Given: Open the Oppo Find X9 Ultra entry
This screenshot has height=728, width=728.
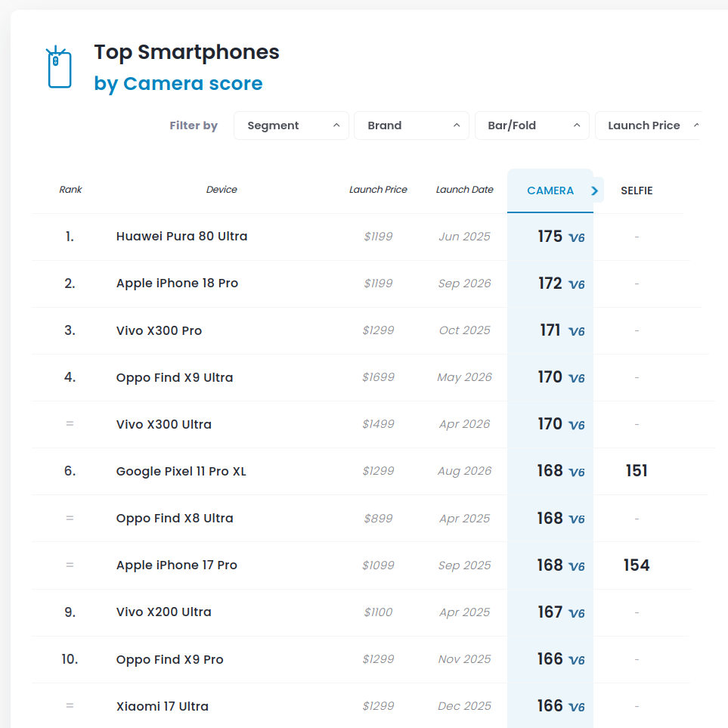Looking at the screenshot, I should tap(175, 377).
